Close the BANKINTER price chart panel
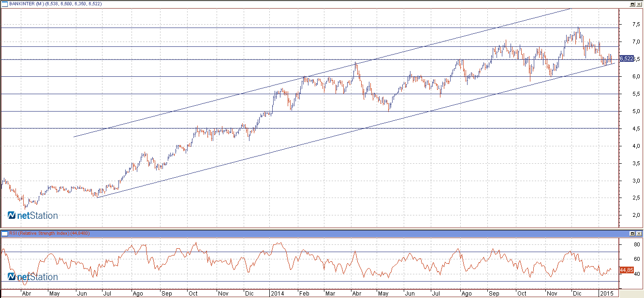 tap(639, 3)
